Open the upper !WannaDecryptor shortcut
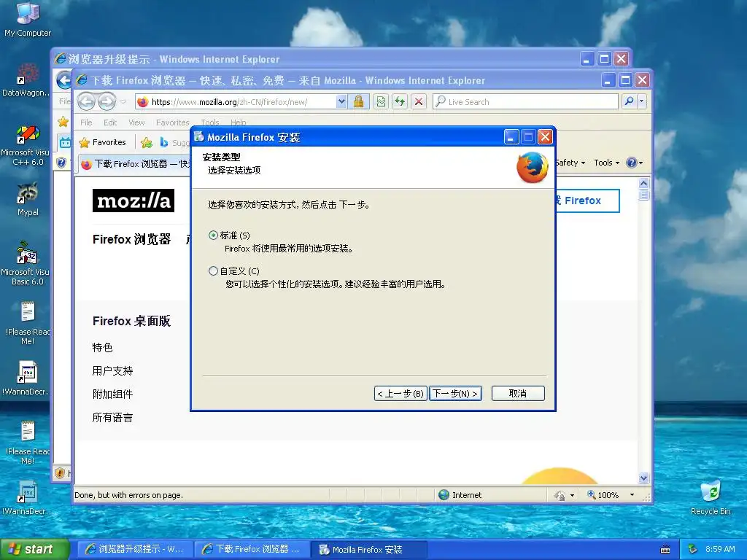Image resolution: width=747 pixels, height=560 pixels. tap(27, 378)
